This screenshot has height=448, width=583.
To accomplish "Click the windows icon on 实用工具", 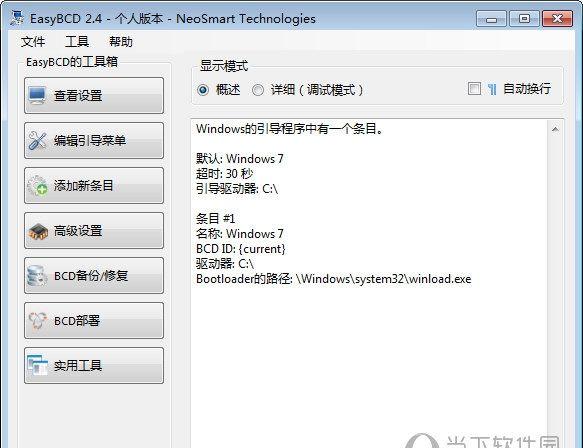I will coord(37,365).
